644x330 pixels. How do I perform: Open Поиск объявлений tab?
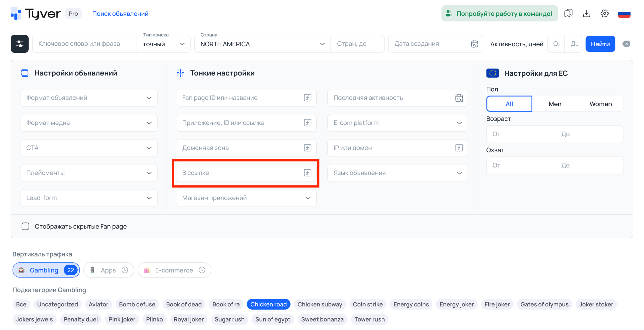click(x=120, y=14)
